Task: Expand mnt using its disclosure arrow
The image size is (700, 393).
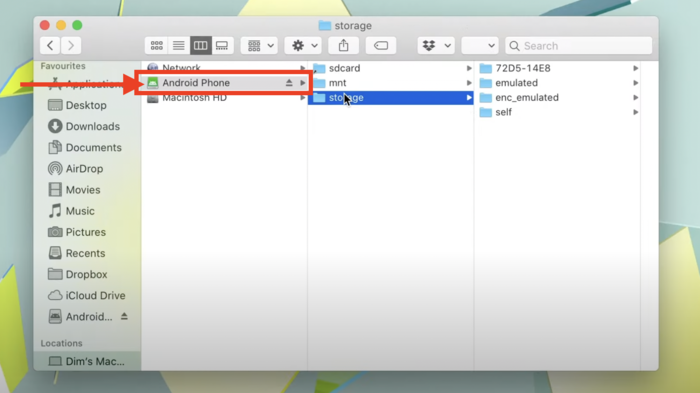Action: point(469,83)
